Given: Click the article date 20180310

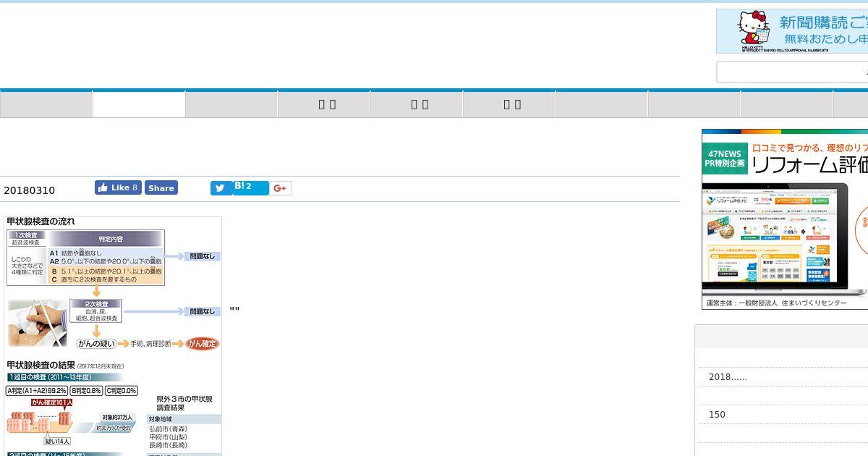Looking at the screenshot, I should 29,190.
